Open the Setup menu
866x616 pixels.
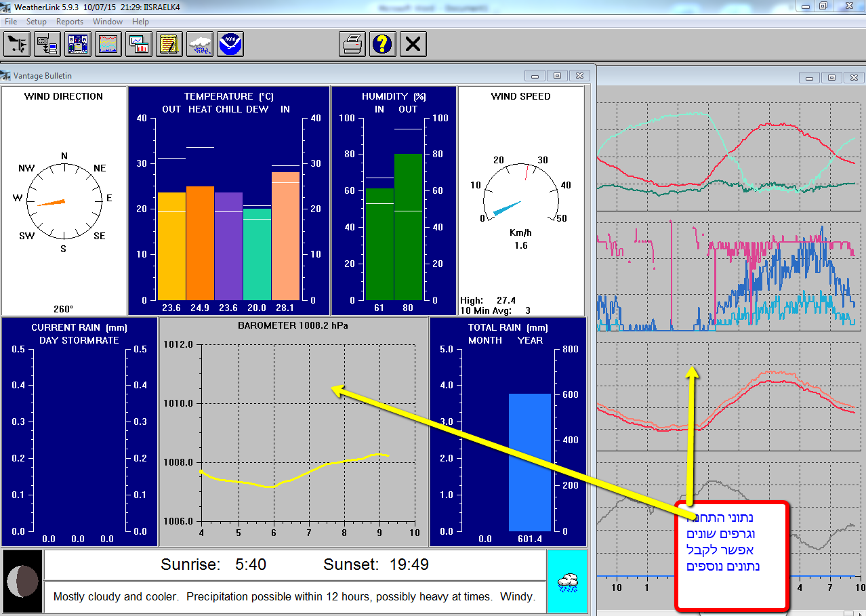pos(37,22)
